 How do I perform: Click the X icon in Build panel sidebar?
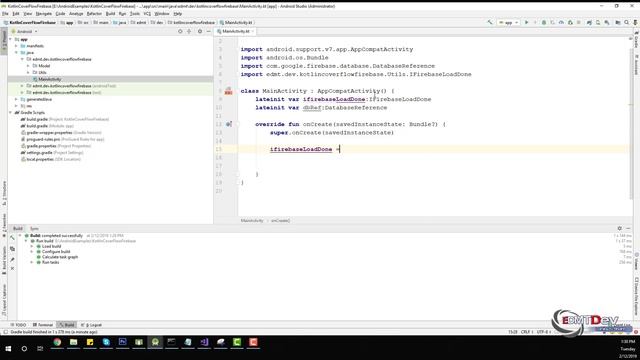pos(12,269)
